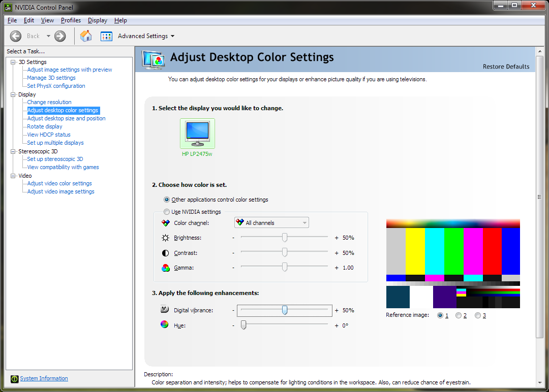Go to Adjust video image settings
This screenshot has height=392, width=549.
(60, 191)
